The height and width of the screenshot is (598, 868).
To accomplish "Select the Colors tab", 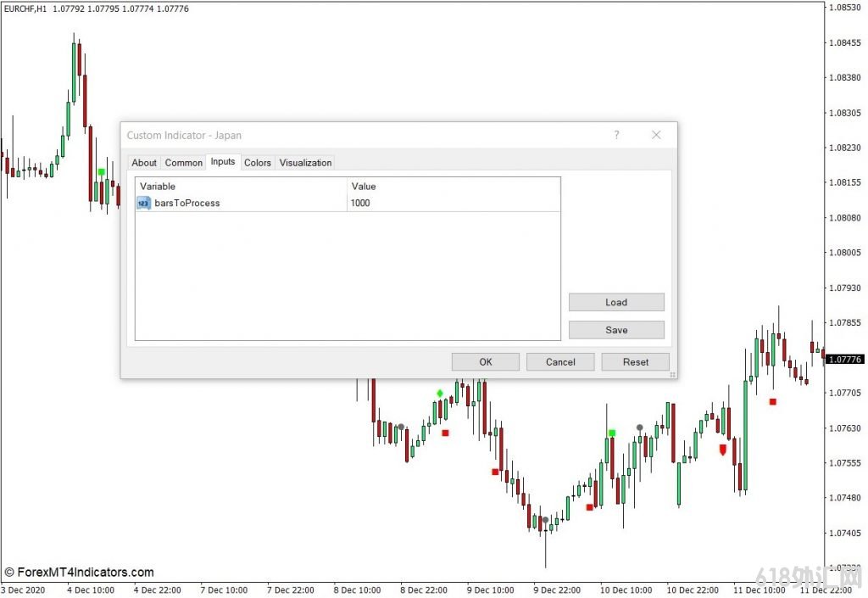I will (258, 163).
